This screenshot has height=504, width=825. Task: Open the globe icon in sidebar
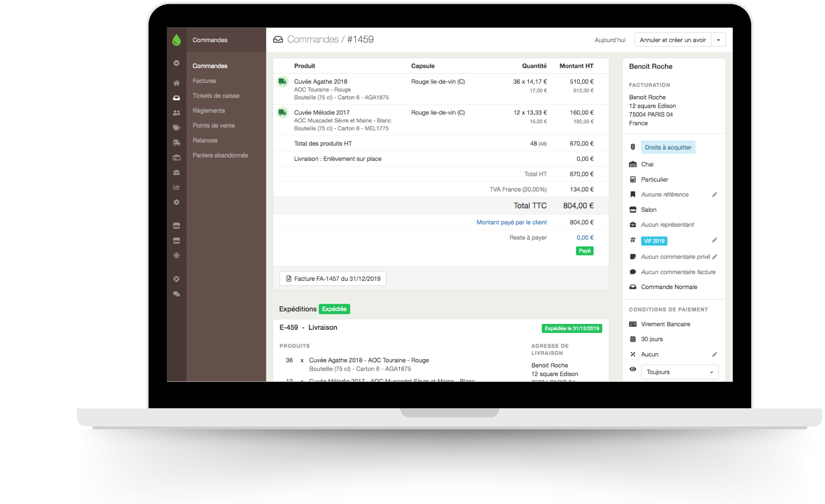coord(176,256)
